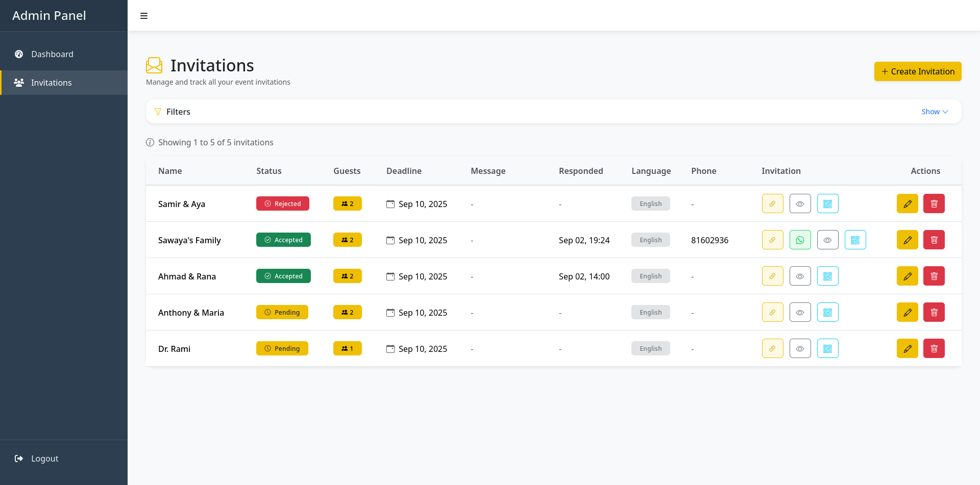Click the envelope icon beside the Invitations heading
The height and width of the screenshot is (485, 980).
click(154, 65)
